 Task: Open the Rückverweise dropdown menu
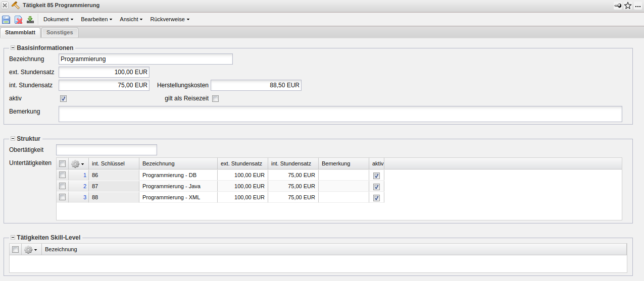[169, 20]
